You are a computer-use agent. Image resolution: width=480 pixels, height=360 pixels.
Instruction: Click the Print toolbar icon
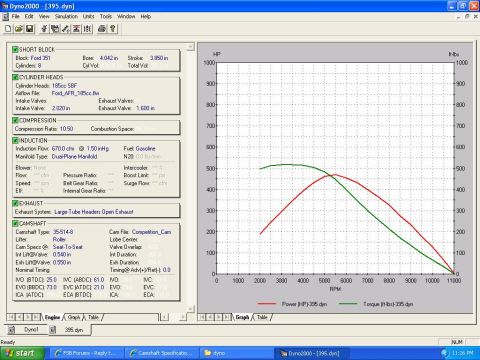102,29
